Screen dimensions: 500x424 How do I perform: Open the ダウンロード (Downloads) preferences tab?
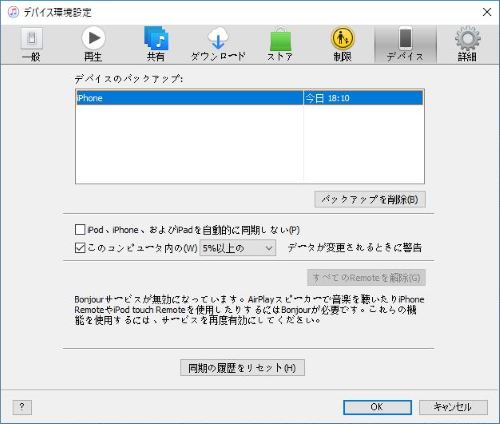218,45
